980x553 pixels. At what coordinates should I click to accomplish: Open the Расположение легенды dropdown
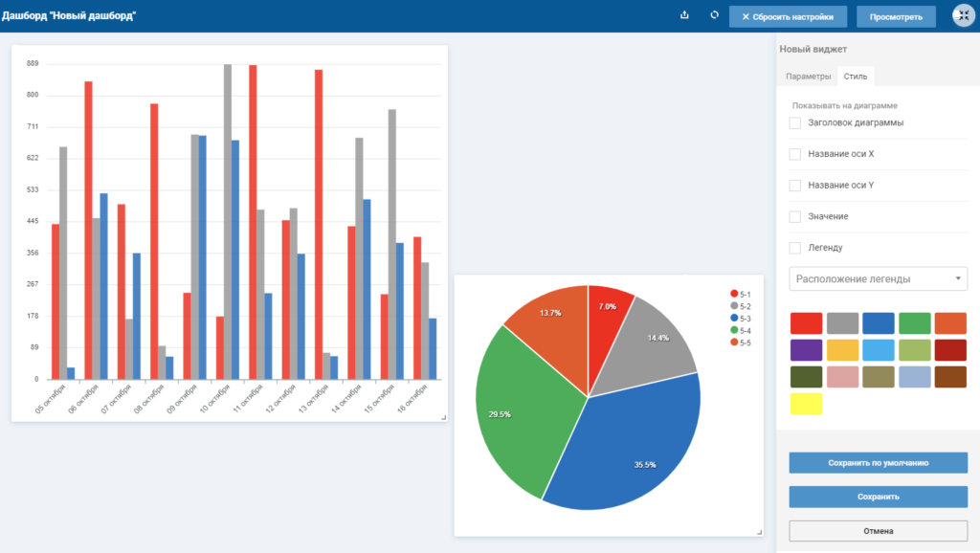[879, 278]
